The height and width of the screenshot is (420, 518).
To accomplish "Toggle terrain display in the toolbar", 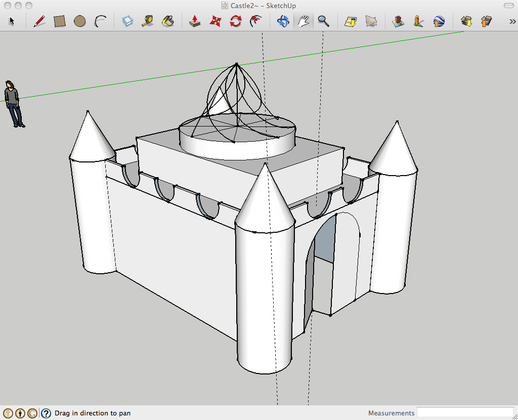I will coord(371,21).
